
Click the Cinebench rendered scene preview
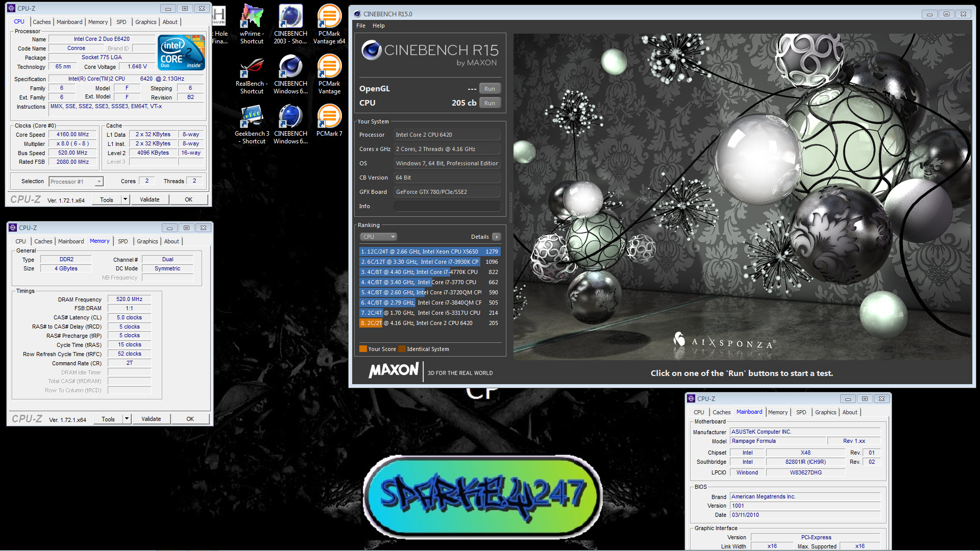[x=742, y=196]
